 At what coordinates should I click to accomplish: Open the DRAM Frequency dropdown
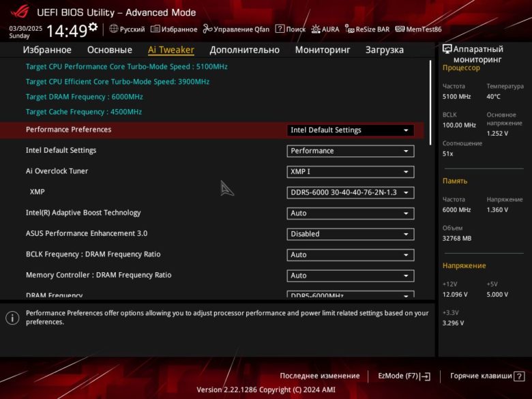coord(350,295)
